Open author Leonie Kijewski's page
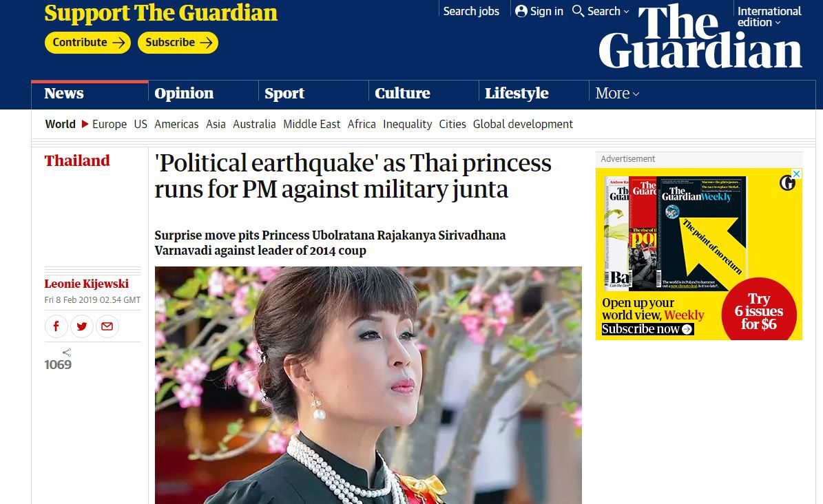This screenshot has width=823, height=504. (x=87, y=284)
